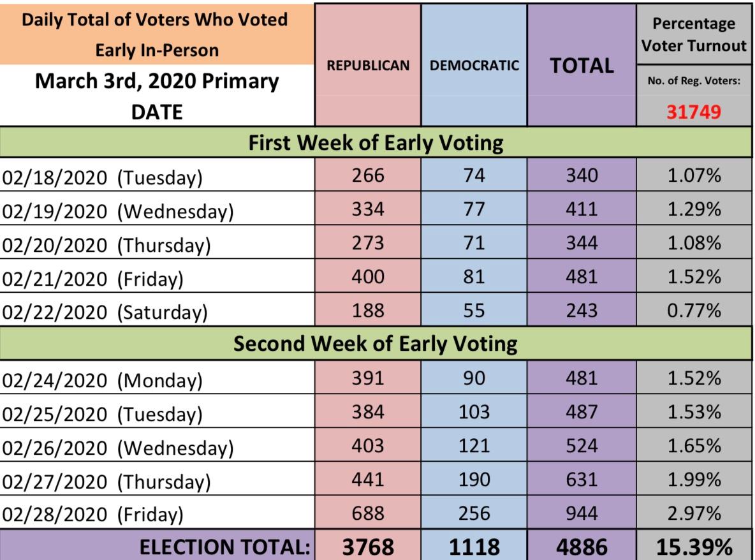This screenshot has width=755, height=560.
Task: Select the 15.39% overall turnout cell
Action: coord(694,547)
